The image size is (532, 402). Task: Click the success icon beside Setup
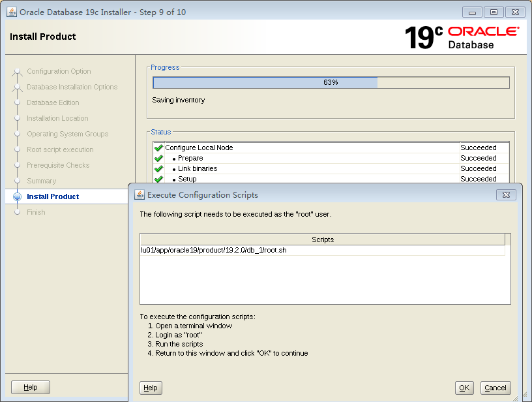[158, 179]
